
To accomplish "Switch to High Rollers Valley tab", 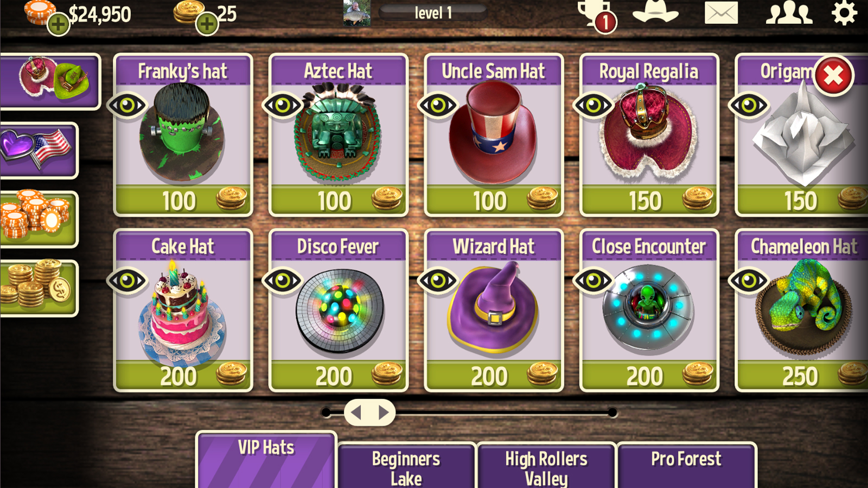I will (x=546, y=466).
